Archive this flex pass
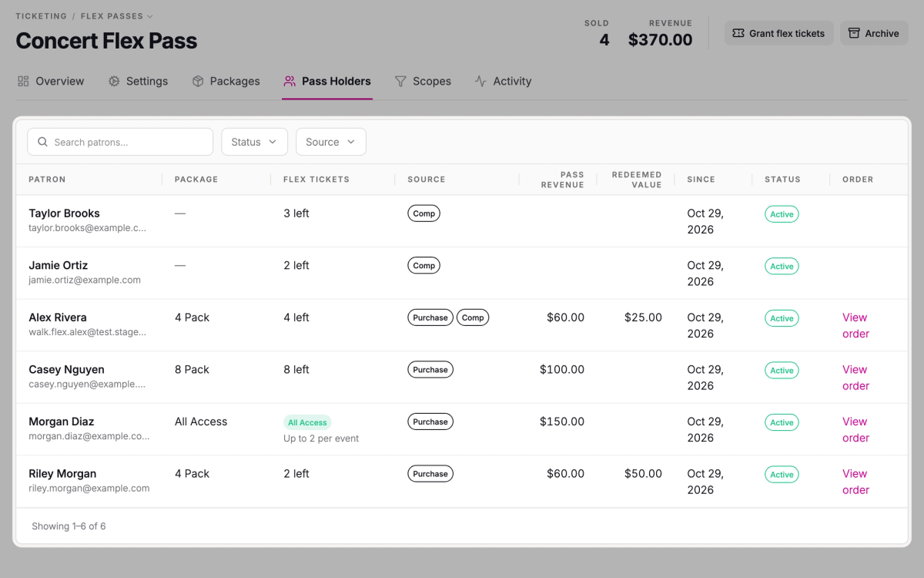 point(874,33)
